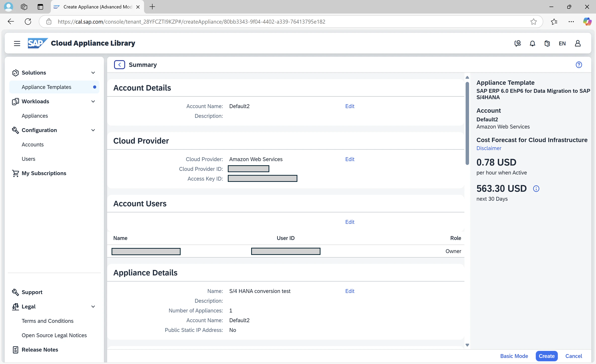Image resolution: width=596 pixels, height=364 pixels.
Task: Click the Name column header in Account Users
Action: tap(120, 238)
